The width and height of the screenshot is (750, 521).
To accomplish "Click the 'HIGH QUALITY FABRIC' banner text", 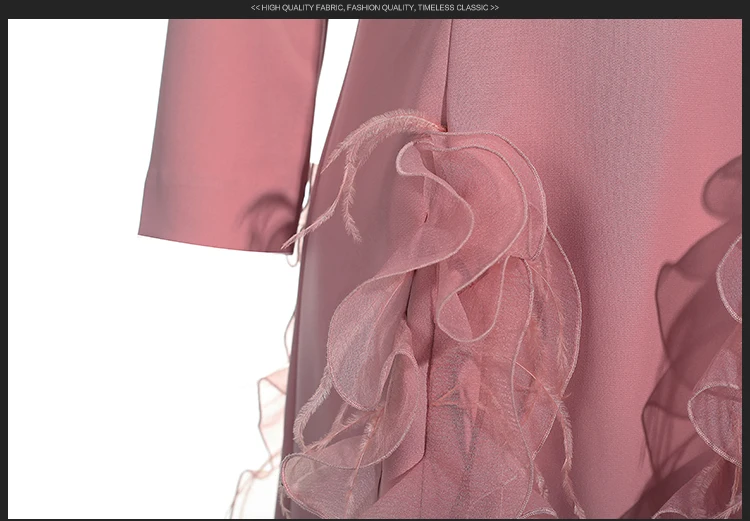I will pyautogui.click(x=375, y=8).
